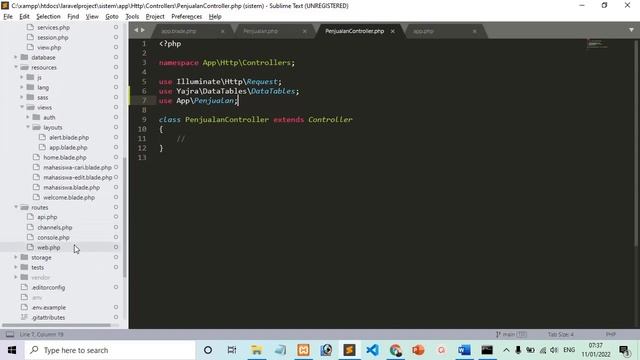Toggle sidebar from status bar icon
Viewport: 640px width, 360px height.
click(9, 334)
